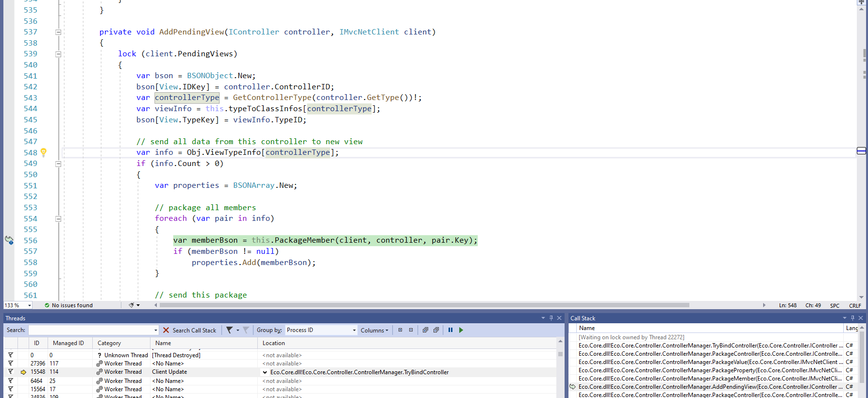This screenshot has height=398, width=868.
Task: Flag thread 6464 using its flag icon
Action: click(10, 381)
